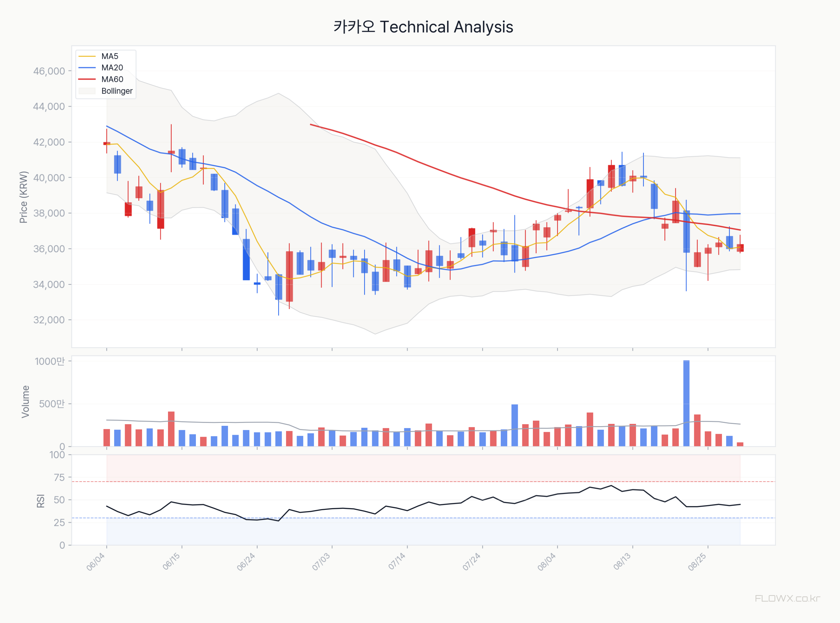Screen dimensions: 840x623
Task: Click the "07/24" date label
Action: point(472,562)
